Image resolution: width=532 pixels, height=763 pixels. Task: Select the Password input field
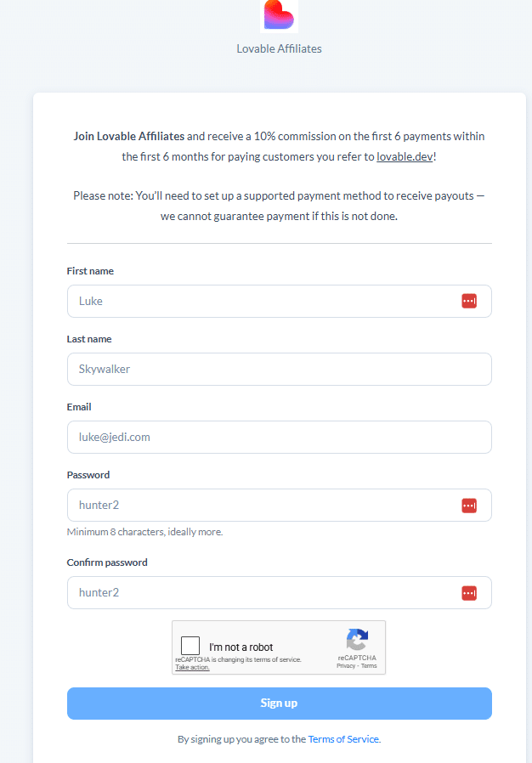coord(263,506)
